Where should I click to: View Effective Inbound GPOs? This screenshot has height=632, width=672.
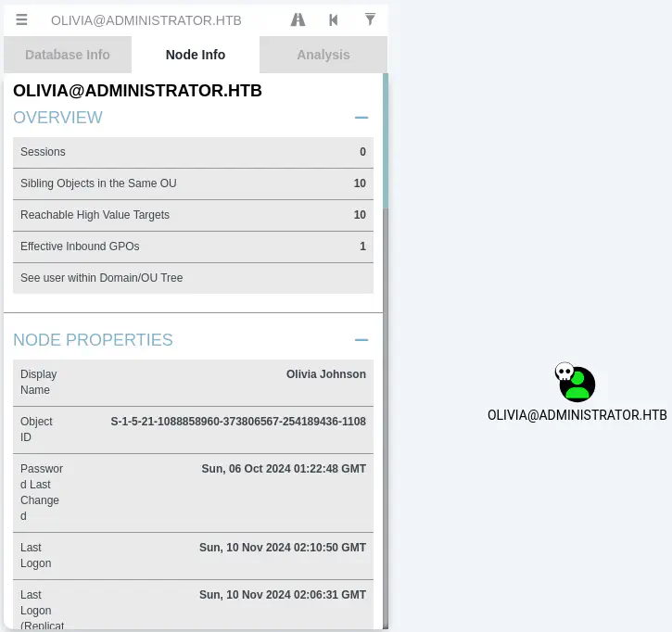[x=193, y=246]
